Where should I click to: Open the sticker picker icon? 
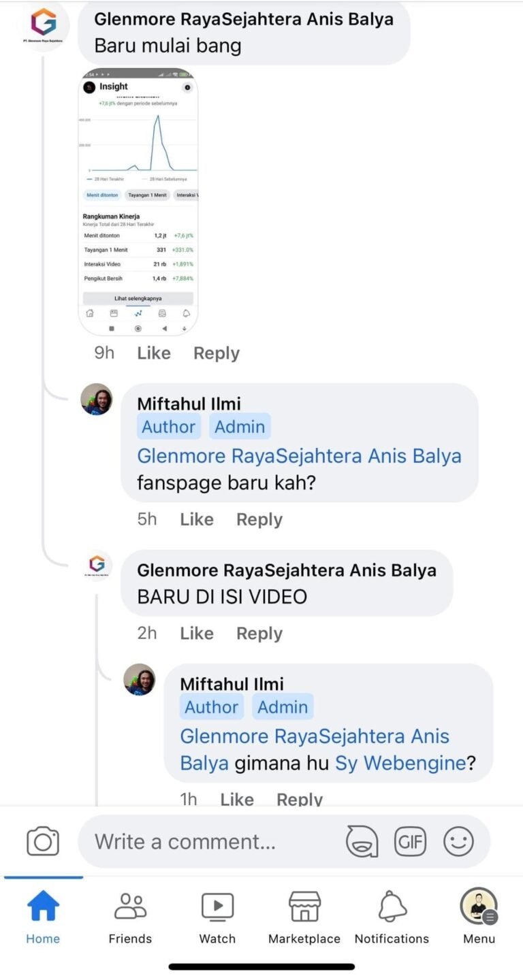[362, 842]
